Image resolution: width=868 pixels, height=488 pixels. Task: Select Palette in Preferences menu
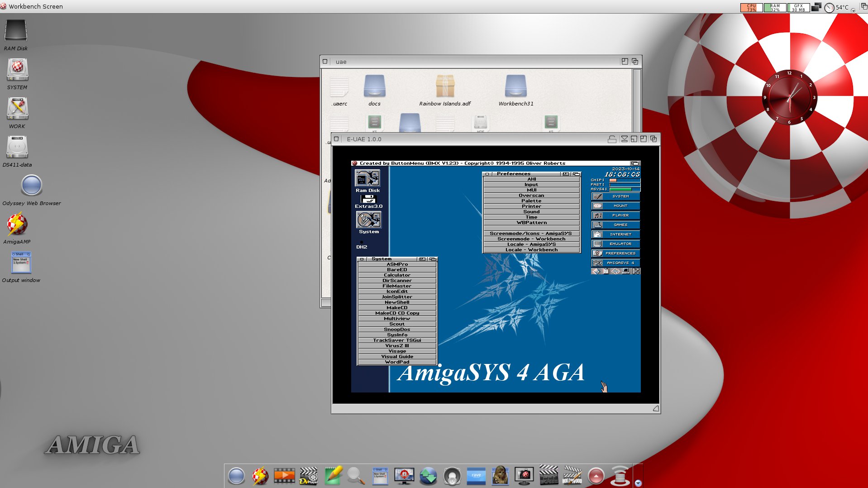pyautogui.click(x=531, y=201)
